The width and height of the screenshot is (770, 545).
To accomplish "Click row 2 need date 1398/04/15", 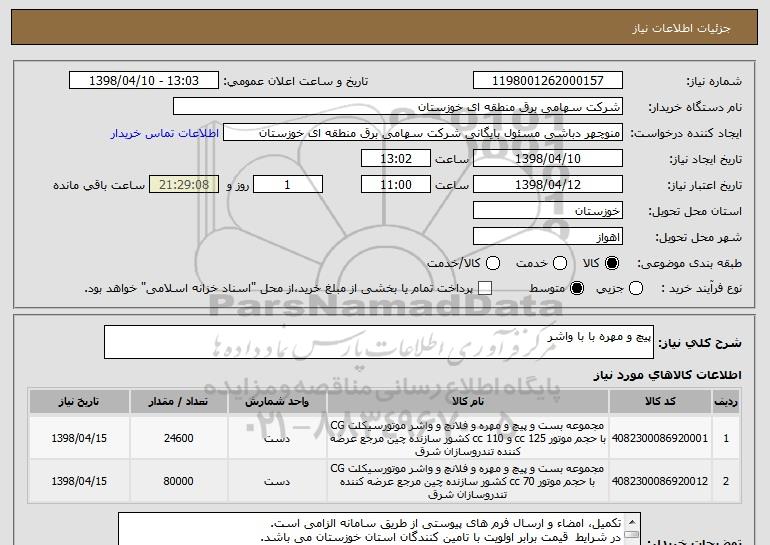I will [79, 481].
